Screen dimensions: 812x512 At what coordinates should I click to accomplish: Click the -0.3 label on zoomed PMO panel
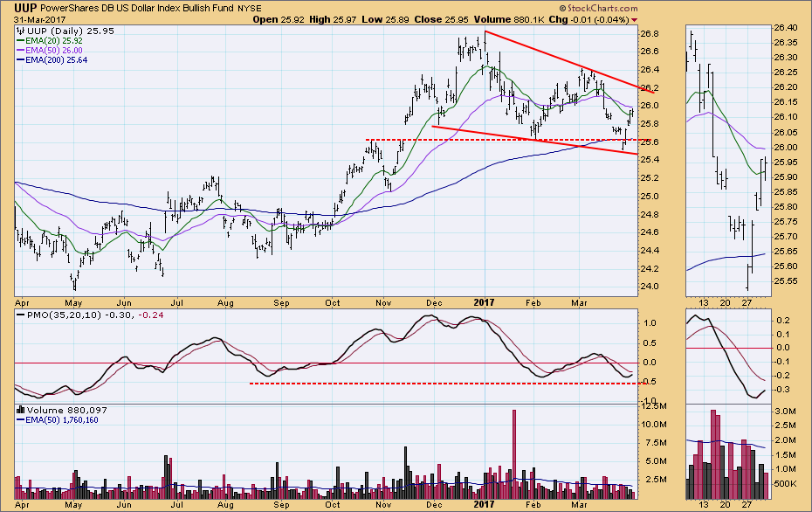(x=783, y=390)
